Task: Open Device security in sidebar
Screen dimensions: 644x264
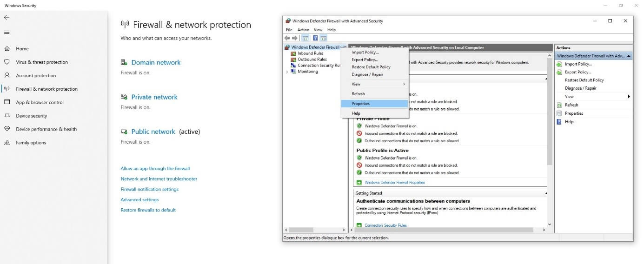Action: (31, 116)
